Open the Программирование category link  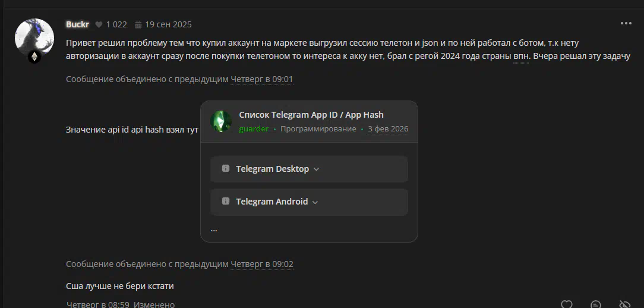pos(318,128)
